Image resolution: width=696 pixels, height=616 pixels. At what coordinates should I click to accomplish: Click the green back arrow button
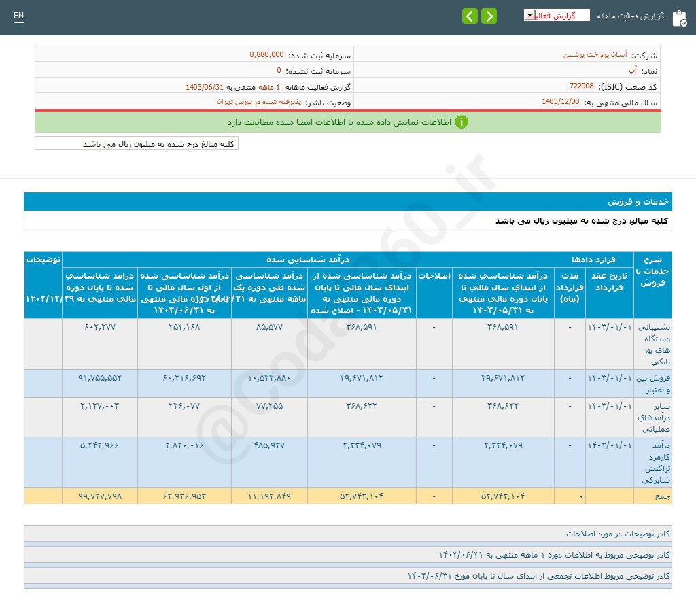470,16
